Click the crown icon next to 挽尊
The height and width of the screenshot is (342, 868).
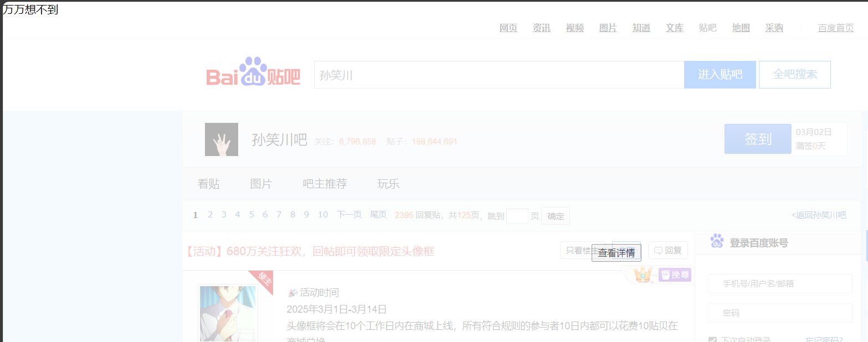pyautogui.click(x=643, y=274)
